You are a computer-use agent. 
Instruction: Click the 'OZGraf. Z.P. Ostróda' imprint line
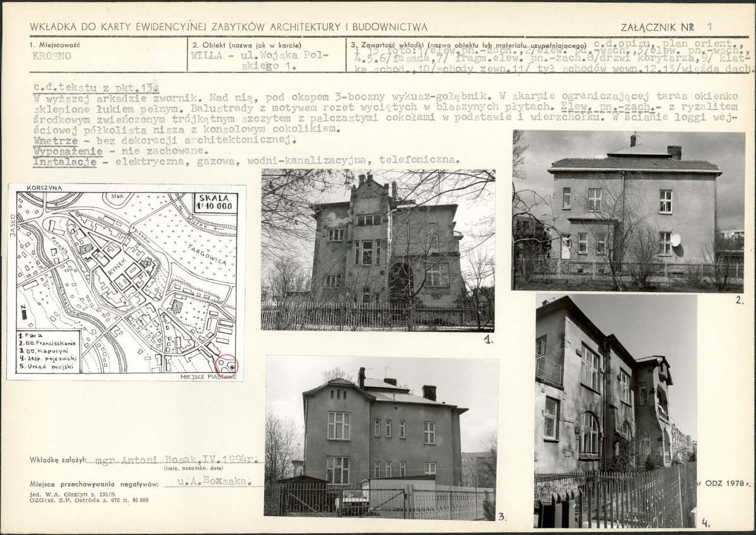[89, 500]
